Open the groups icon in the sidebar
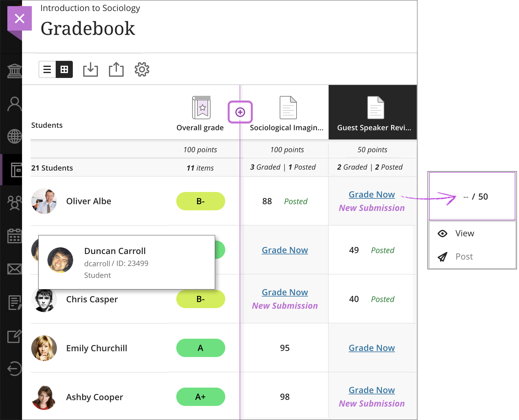The width and height of the screenshot is (519, 420). [x=14, y=203]
